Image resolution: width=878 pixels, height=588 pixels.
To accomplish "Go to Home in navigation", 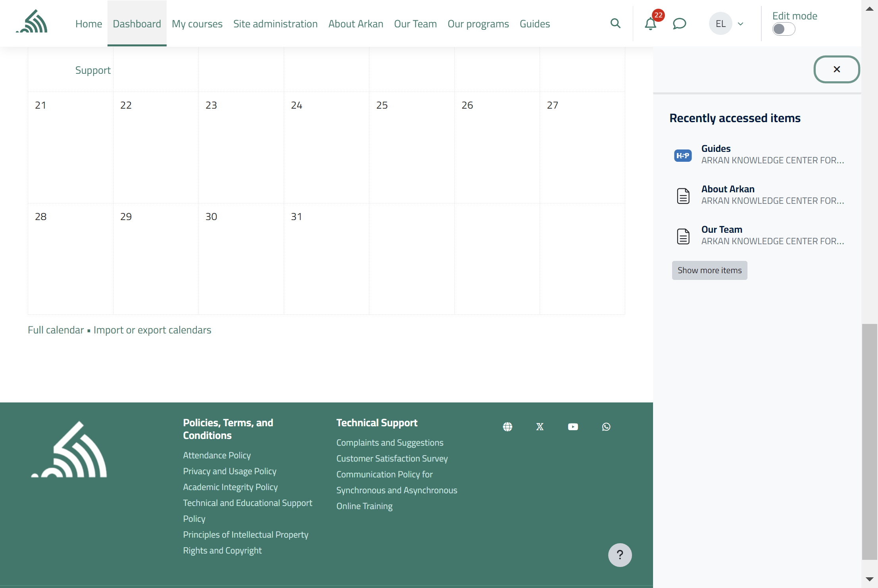I will [x=89, y=24].
